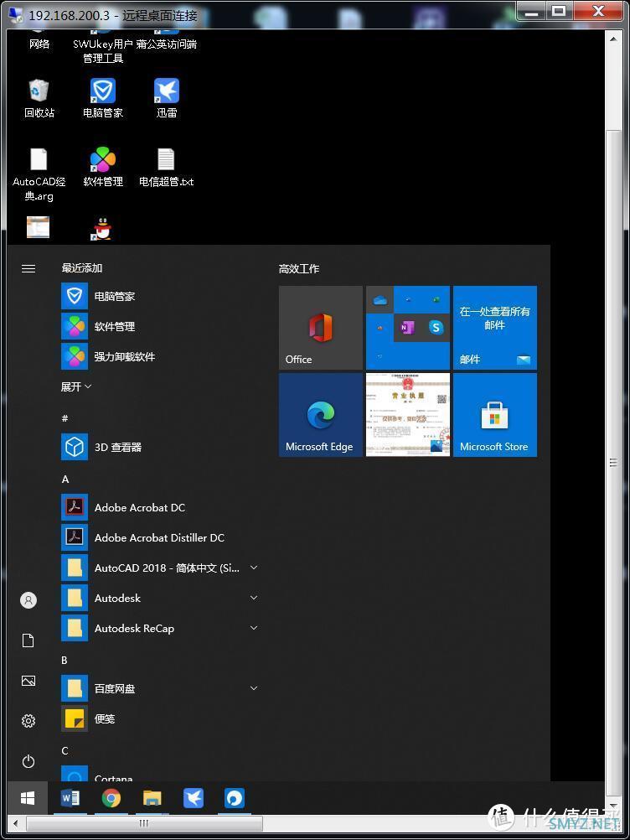This screenshot has width=630, height=840.
Task: Click the vertical scrollbar of the remote desktop window
Action: [x=613, y=462]
